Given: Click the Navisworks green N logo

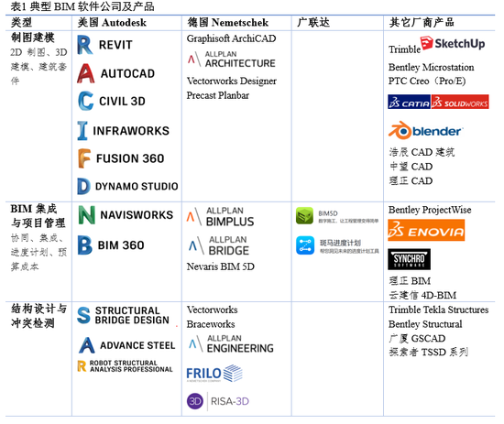Looking at the screenshot, I should pos(87,215).
